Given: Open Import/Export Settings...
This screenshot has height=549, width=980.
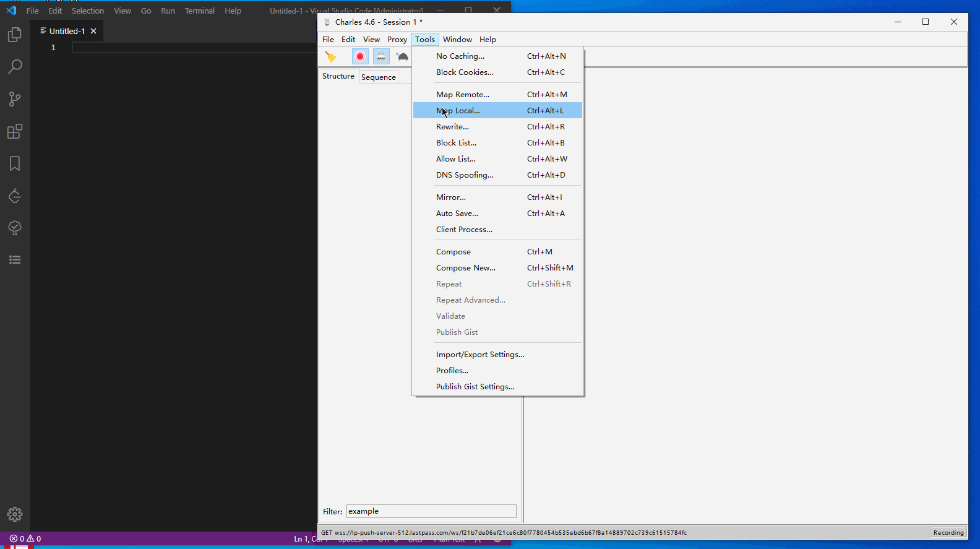Looking at the screenshot, I should point(497,355).
